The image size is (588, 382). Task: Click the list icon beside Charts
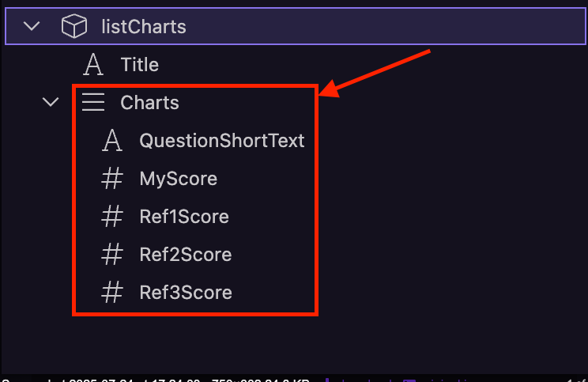coord(93,102)
